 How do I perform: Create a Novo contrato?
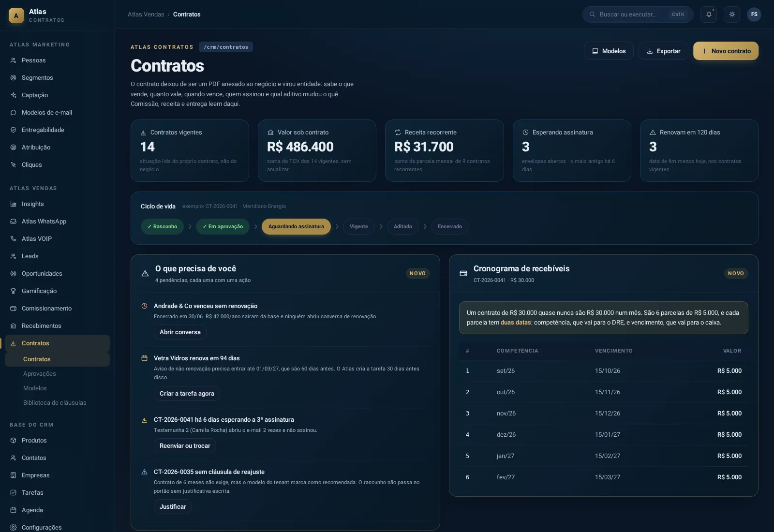(x=726, y=51)
